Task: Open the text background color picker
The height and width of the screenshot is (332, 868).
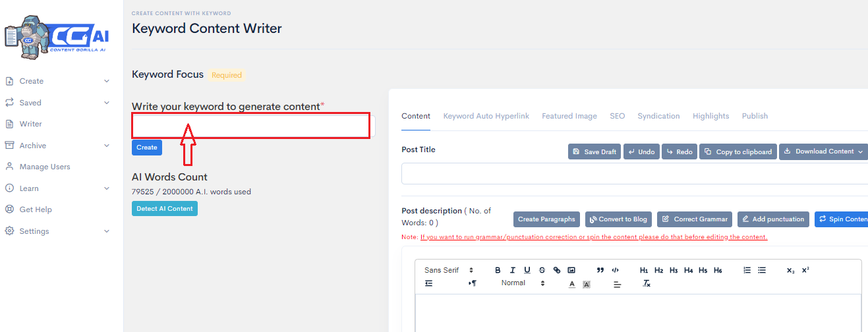Action: tap(587, 284)
